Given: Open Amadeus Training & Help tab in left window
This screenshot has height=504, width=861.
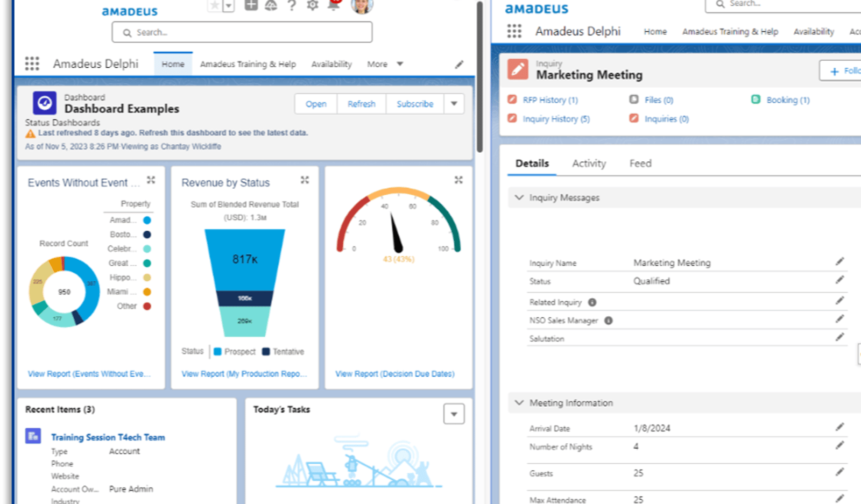Looking at the screenshot, I should coord(248,64).
